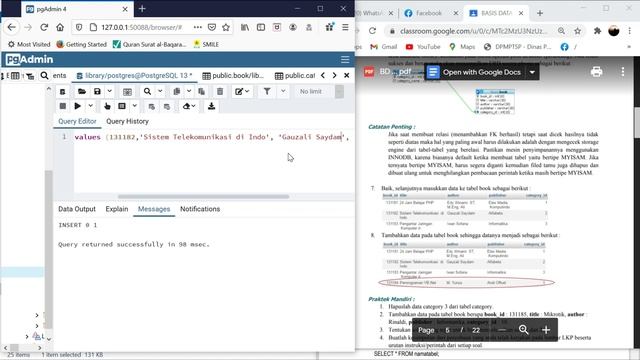This screenshot has height=360, width=640.
Task: Expand the Copy options dropdown arrow
Action: pyautogui.click(x=189, y=91)
